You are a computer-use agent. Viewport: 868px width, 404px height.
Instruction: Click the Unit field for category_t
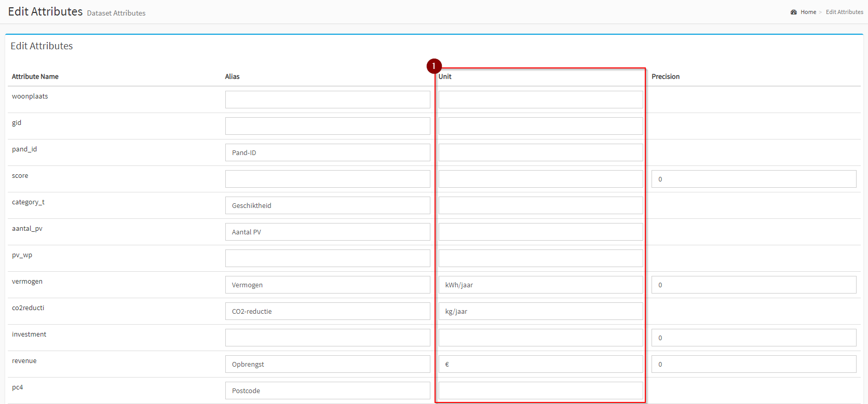coord(541,205)
